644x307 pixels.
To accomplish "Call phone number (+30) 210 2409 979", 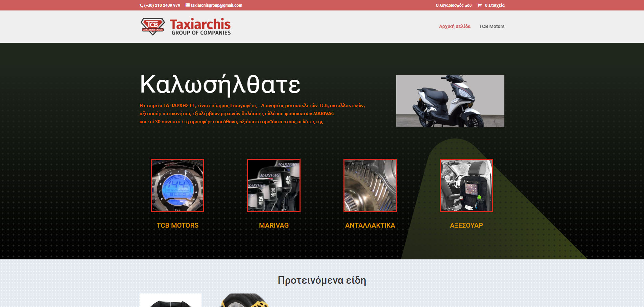I will tap(162, 5).
